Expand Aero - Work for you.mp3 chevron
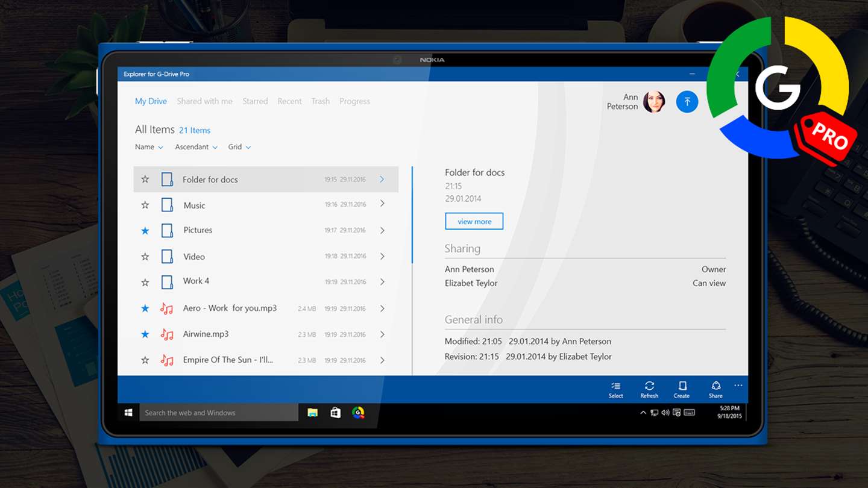 pyautogui.click(x=382, y=308)
